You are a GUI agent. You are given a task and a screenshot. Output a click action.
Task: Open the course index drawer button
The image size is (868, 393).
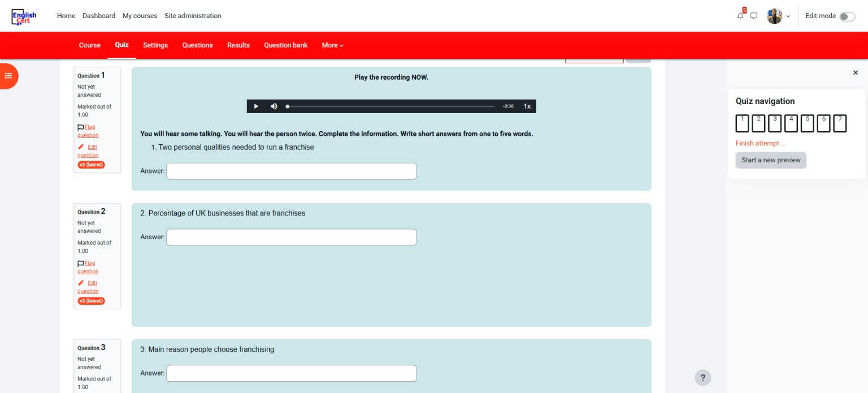point(8,76)
